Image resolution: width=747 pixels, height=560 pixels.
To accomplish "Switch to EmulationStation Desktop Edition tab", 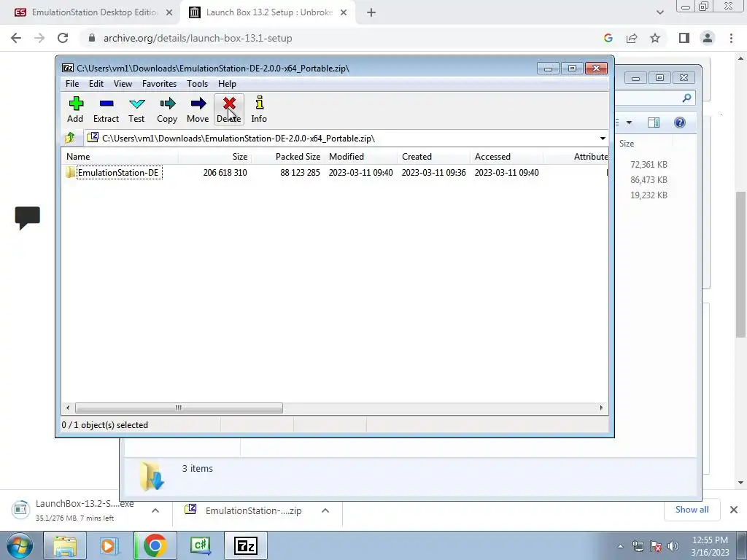I will click(x=90, y=12).
